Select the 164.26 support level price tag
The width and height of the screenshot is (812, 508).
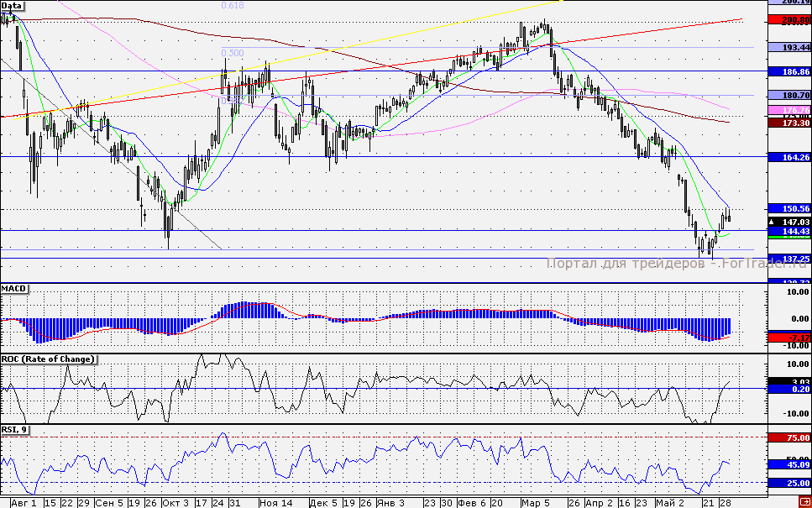pyautogui.click(x=794, y=156)
